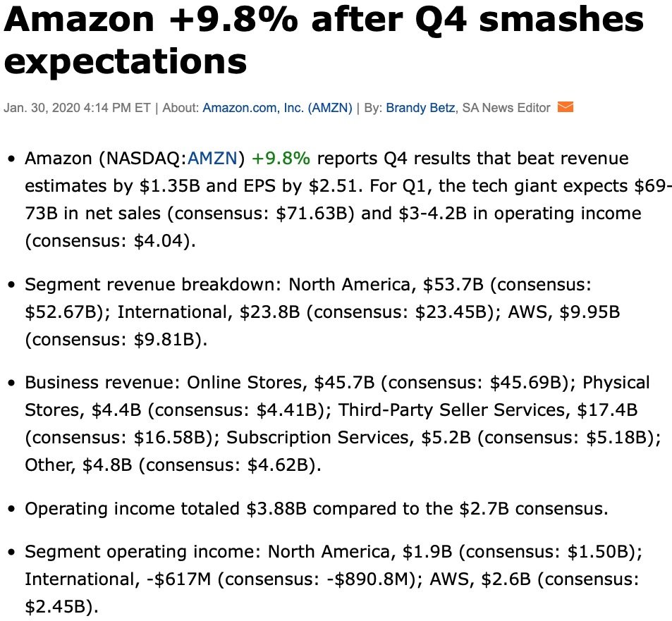This screenshot has height=621, width=672.
Task: Click the "About:" label in the byline
Action: click(181, 109)
